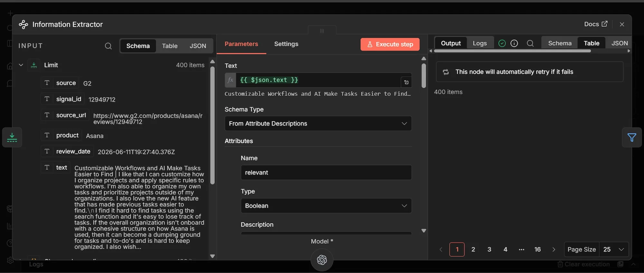Screen dimensions: 644x273
Task: Switch input view to Schema
Action: (x=138, y=46)
